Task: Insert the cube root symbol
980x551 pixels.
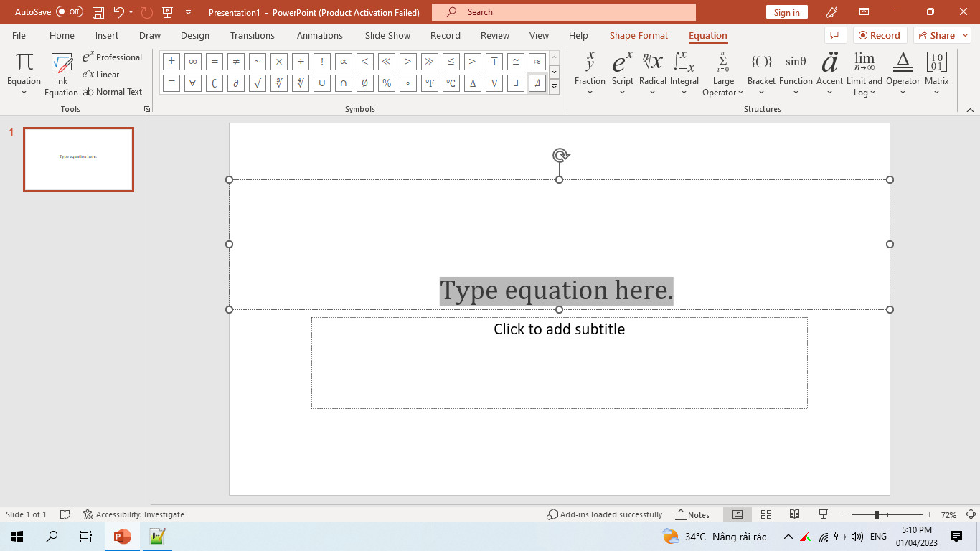Action: pos(279,83)
